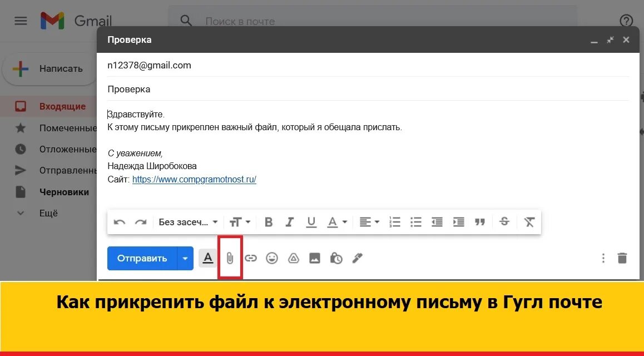This screenshot has height=356, width=644.
Task: Click the blue Отправить button
Action: pyautogui.click(x=142, y=258)
